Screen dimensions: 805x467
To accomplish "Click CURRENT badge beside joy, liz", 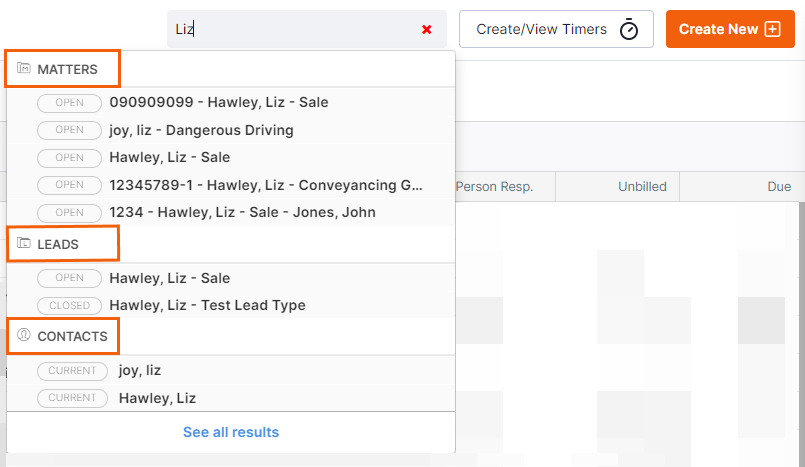I will pos(72,371).
